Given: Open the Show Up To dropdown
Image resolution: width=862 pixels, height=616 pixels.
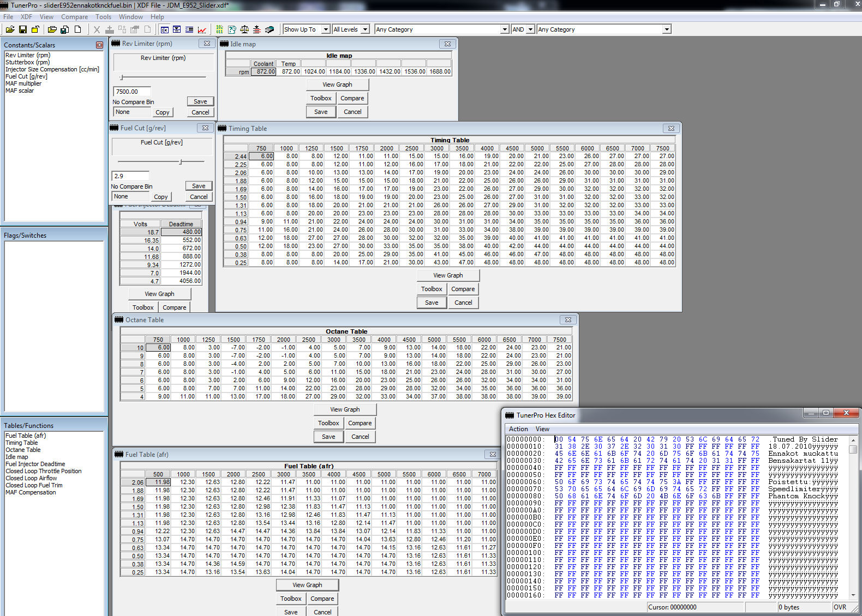Looking at the screenshot, I should pos(326,29).
